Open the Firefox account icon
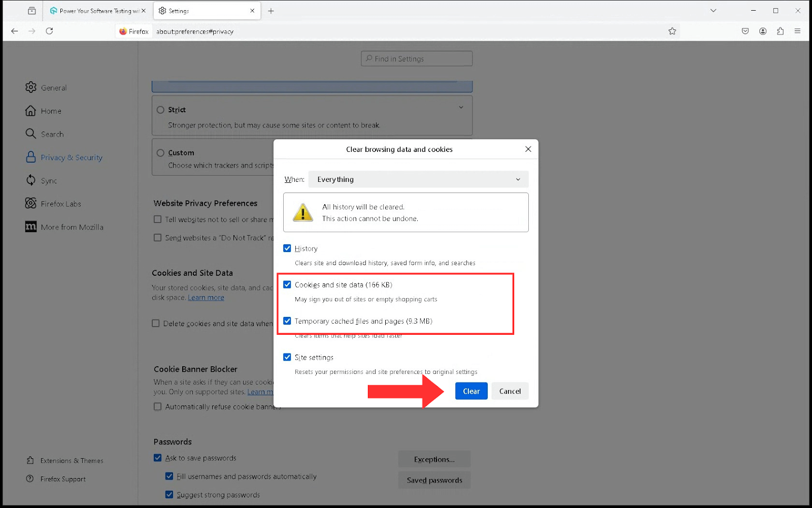812x508 pixels. pyautogui.click(x=763, y=31)
